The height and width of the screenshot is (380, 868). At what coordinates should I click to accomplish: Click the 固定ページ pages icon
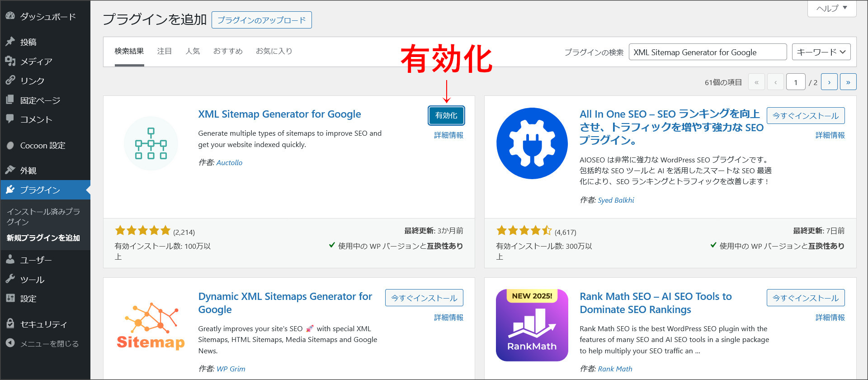(x=10, y=100)
